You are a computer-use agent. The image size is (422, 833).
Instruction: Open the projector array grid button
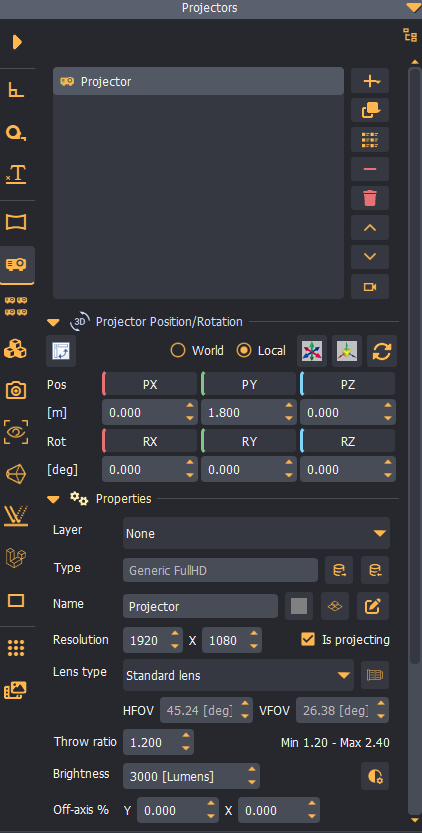pos(370,140)
